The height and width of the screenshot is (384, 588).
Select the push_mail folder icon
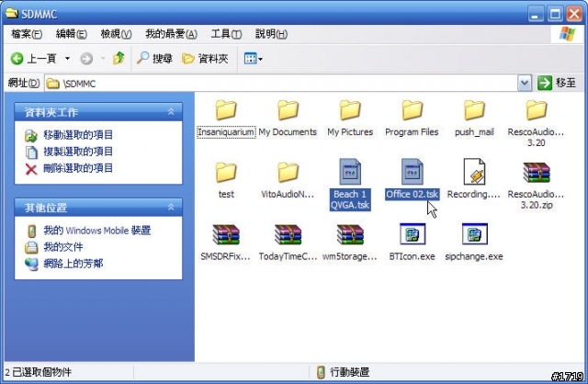pos(474,110)
